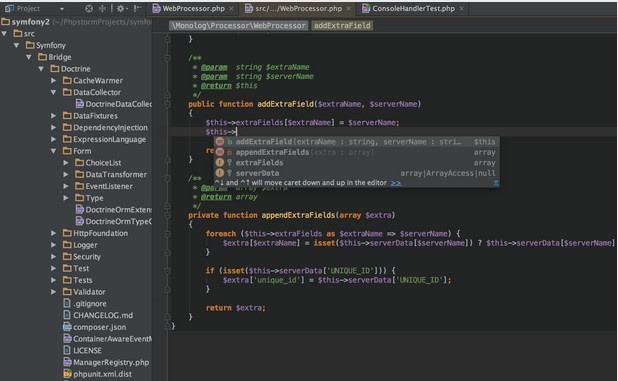The height and width of the screenshot is (381, 618).
Task: Click the DoctrineOrmExtension PHP file icon
Action: pyautogui.click(x=80, y=209)
